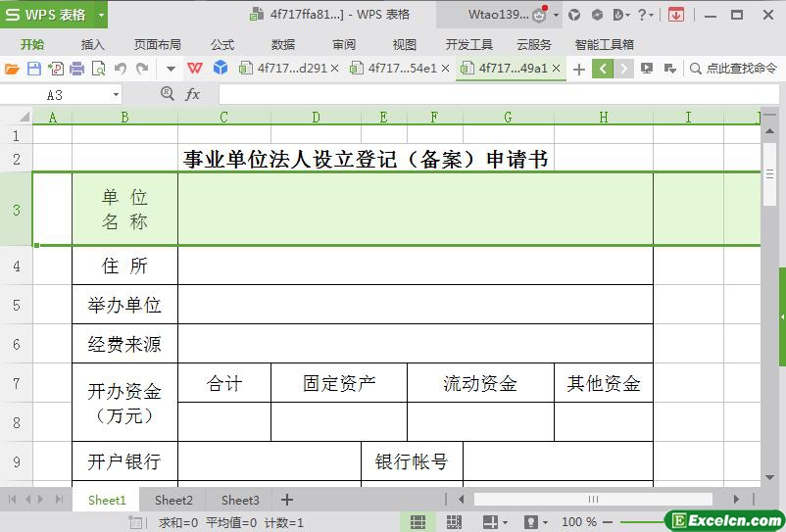The height and width of the screenshot is (532, 786).
Task: Click the Name Box showing A3
Action: 55,95
